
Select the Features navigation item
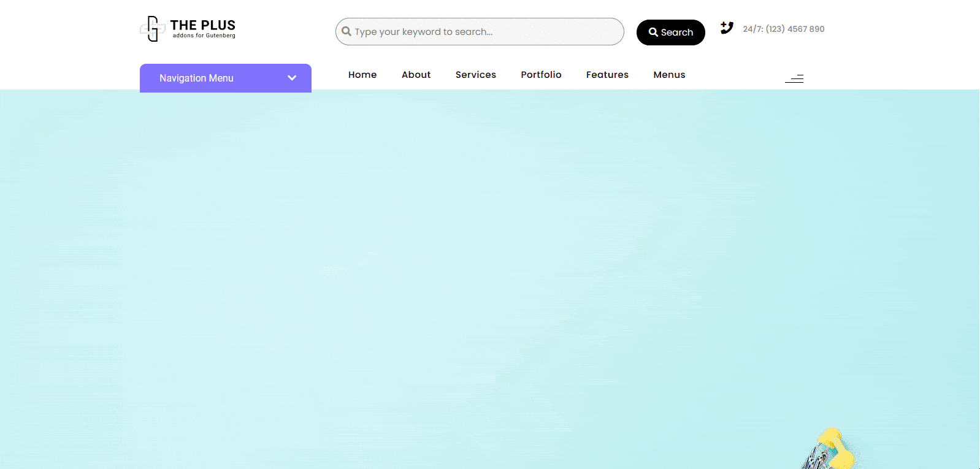pos(607,75)
